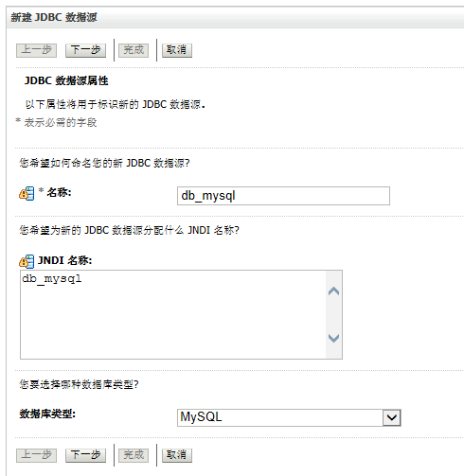Image resolution: width=464 pixels, height=476 pixels.
Task: Click the 数据库类型 label text
Action: 47,414
